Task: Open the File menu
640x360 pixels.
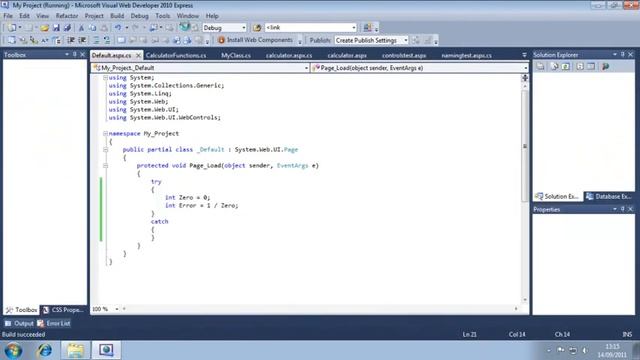Action: (8, 16)
